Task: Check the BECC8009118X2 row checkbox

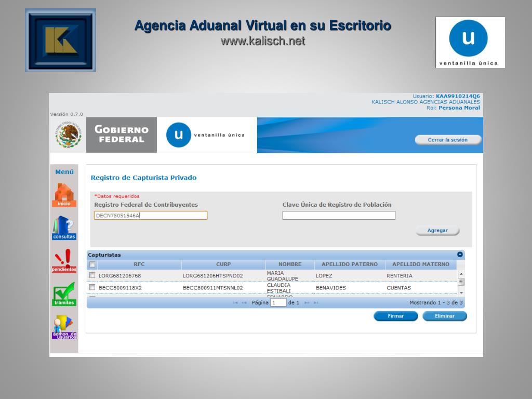Action: pos(92,287)
